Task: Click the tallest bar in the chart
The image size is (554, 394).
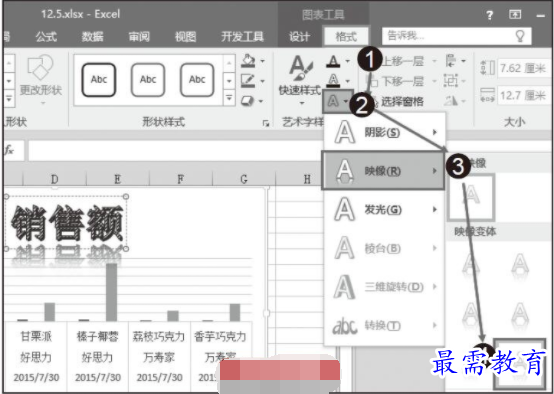Action: tap(111, 292)
